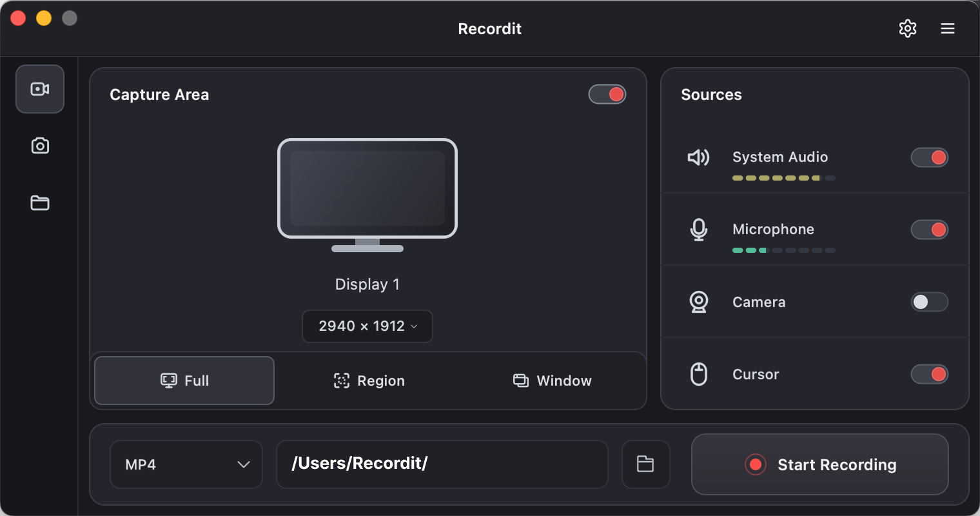Toggle the Capture Area switch
980x516 pixels.
click(607, 94)
